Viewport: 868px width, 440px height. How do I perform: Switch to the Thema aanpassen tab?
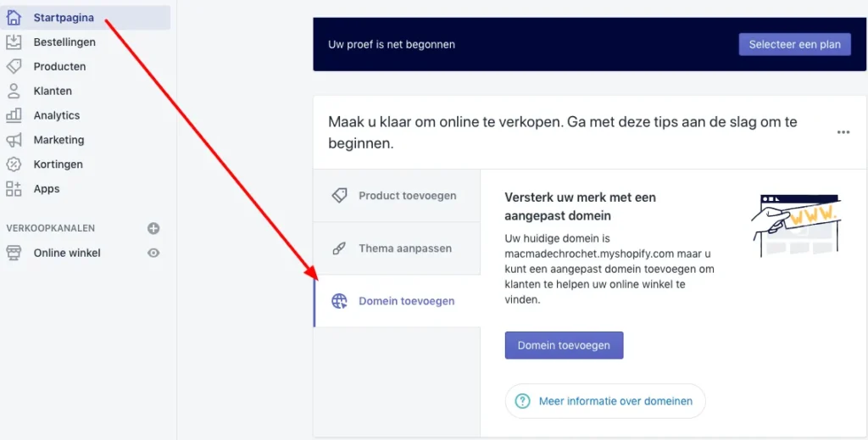point(397,248)
